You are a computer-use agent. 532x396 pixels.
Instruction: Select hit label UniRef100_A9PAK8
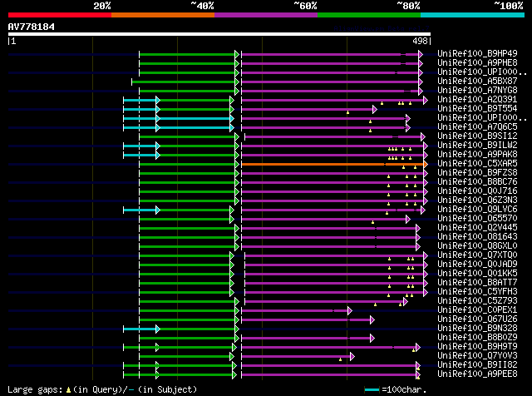pyautogui.click(x=477, y=154)
